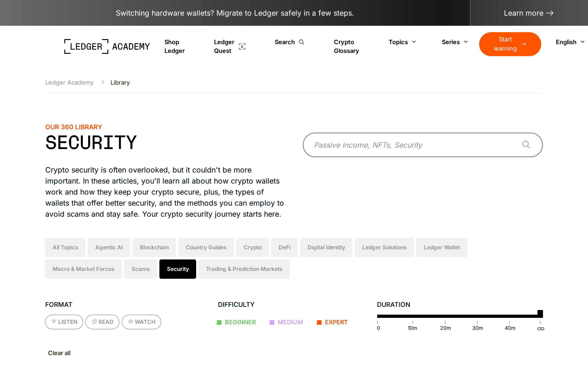Viewport: 588px width, 368px height.
Task: Click the duration slider handle
Action: click(540, 314)
